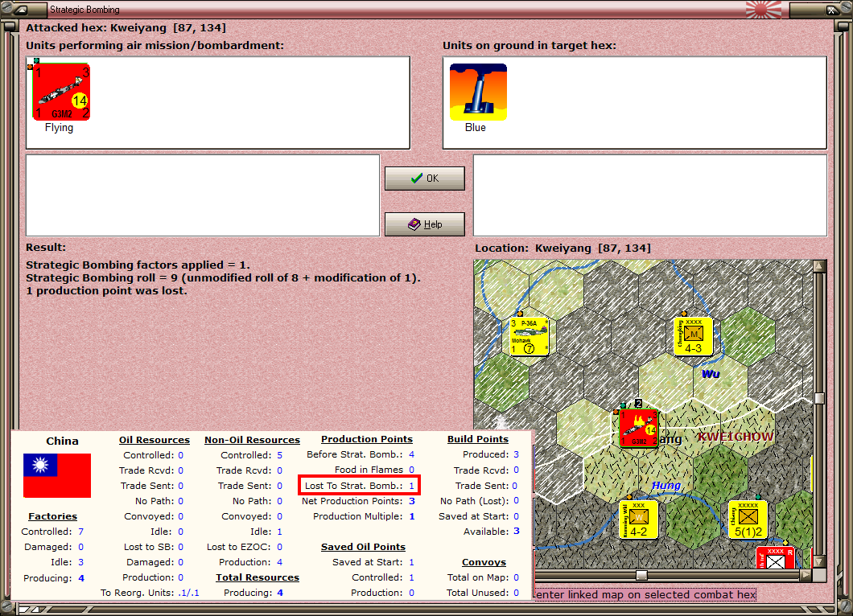The image size is (853, 616).
Task: Click the No Path (Lost) label
Action: tap(474, 501)
